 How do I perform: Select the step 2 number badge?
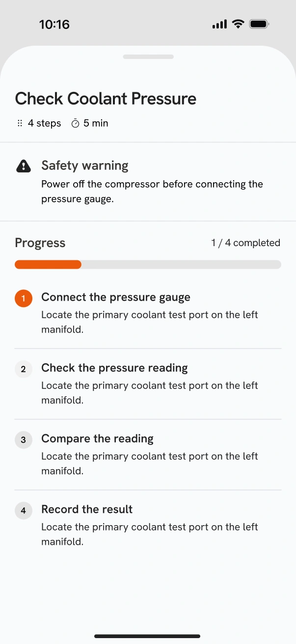click(24, 369)
